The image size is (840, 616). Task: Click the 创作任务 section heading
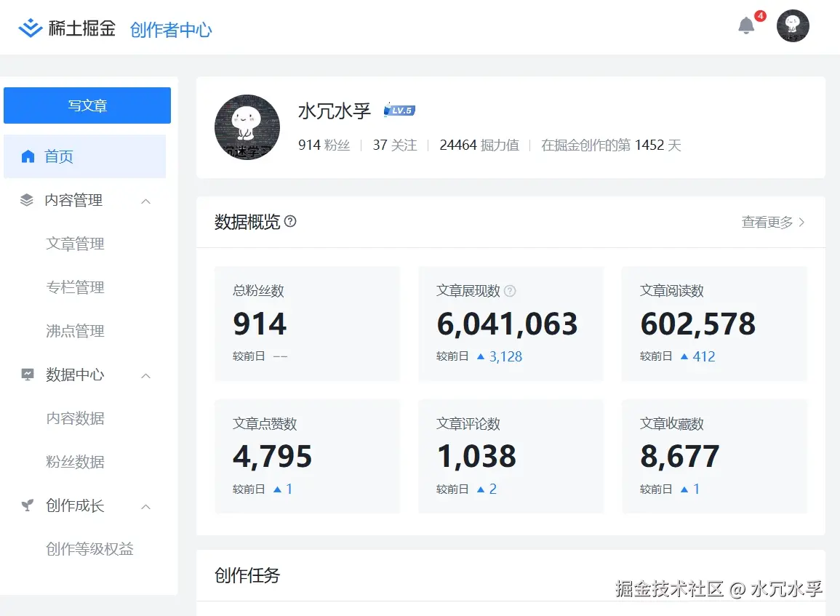[x=247, y=575]
